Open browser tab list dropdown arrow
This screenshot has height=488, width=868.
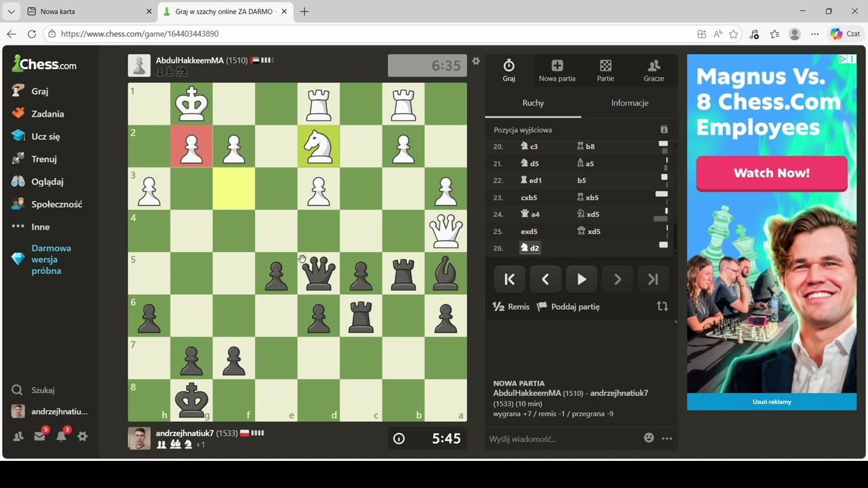(11, 12)
